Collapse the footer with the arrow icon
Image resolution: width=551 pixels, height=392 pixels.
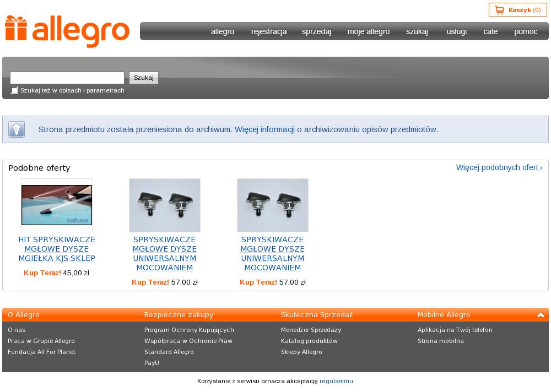(541, 315)
